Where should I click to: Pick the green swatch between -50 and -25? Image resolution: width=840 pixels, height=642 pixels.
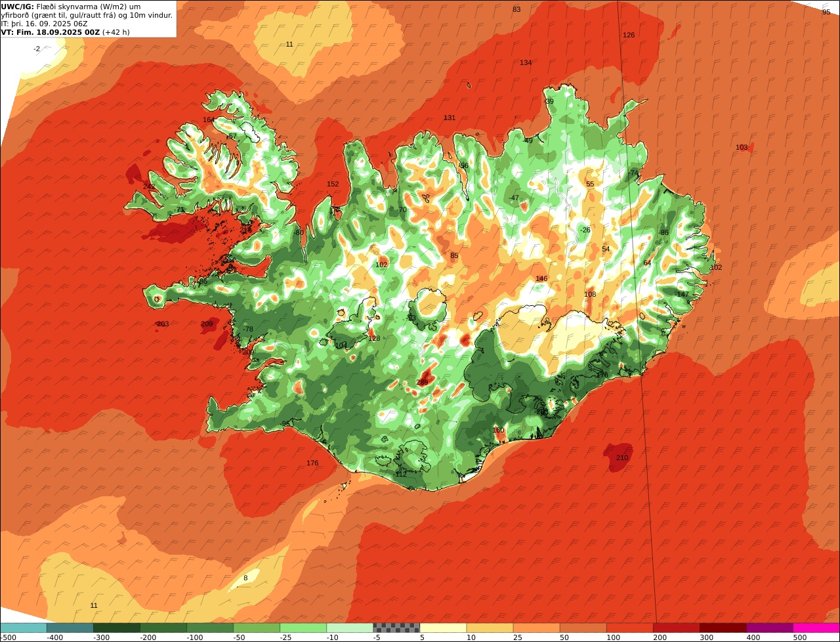257,628
